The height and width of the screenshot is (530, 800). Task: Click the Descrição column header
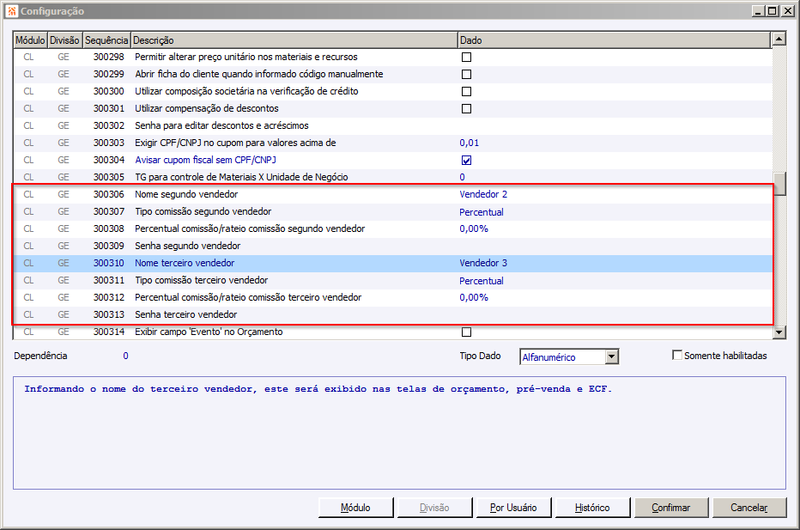pos(294,40)
